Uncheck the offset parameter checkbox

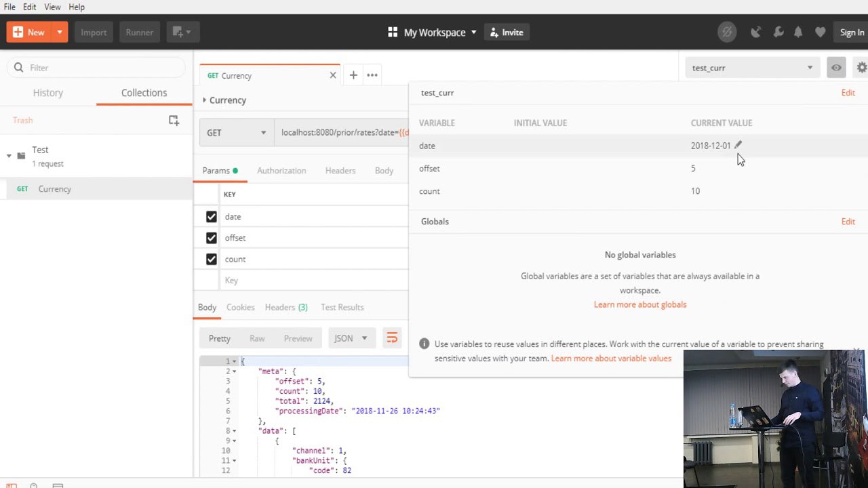pyautogui.click(x=212, y=238)
